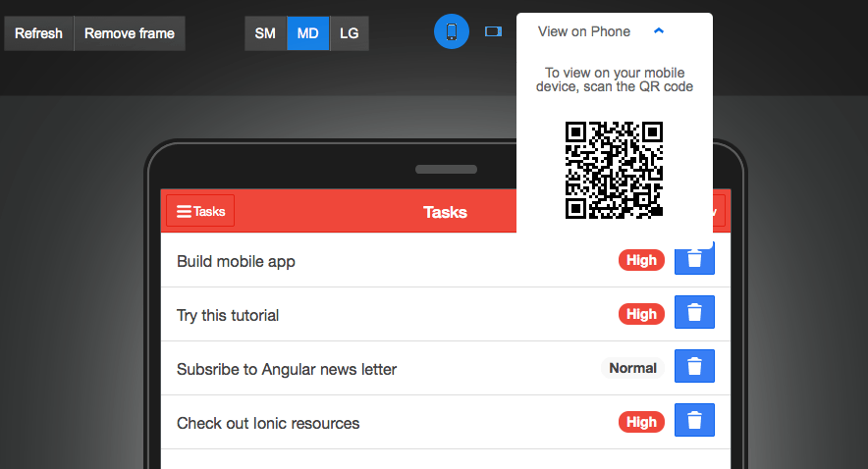The width and height of the screenshot is (868, 469).
Task: Click the Refresh button
Action: click(x=38, y=33)
